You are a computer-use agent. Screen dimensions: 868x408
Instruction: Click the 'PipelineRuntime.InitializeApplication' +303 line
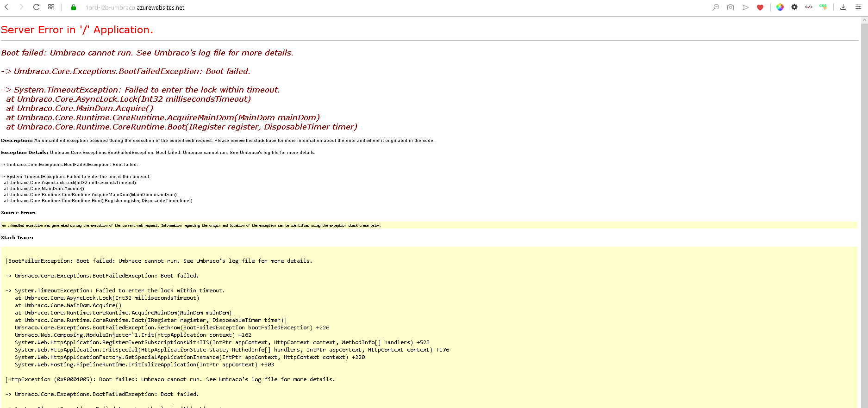click(144, 365)
